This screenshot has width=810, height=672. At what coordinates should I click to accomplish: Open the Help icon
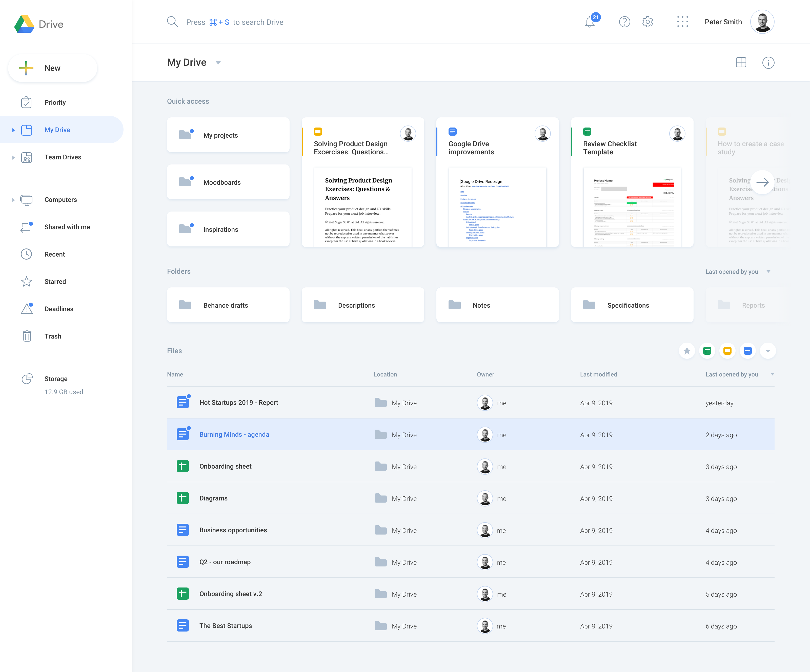pyautogui.click(x=624, y=22)
